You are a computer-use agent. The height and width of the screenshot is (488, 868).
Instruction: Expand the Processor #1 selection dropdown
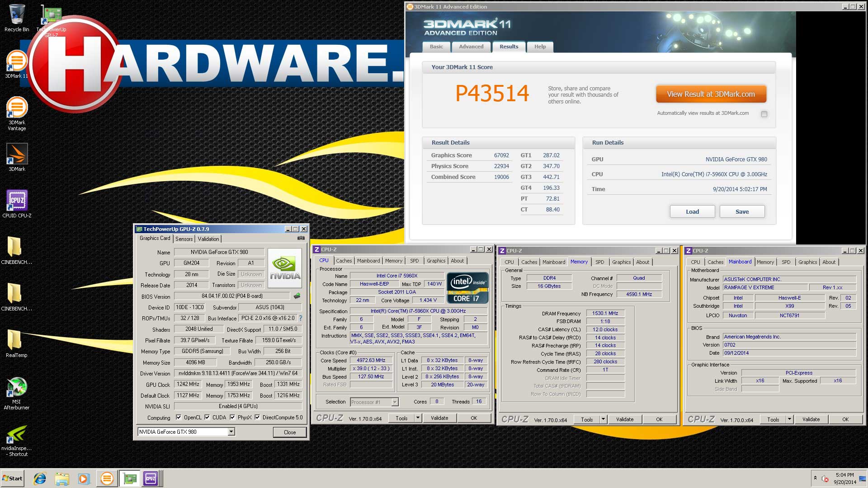[x=395, y=402]
